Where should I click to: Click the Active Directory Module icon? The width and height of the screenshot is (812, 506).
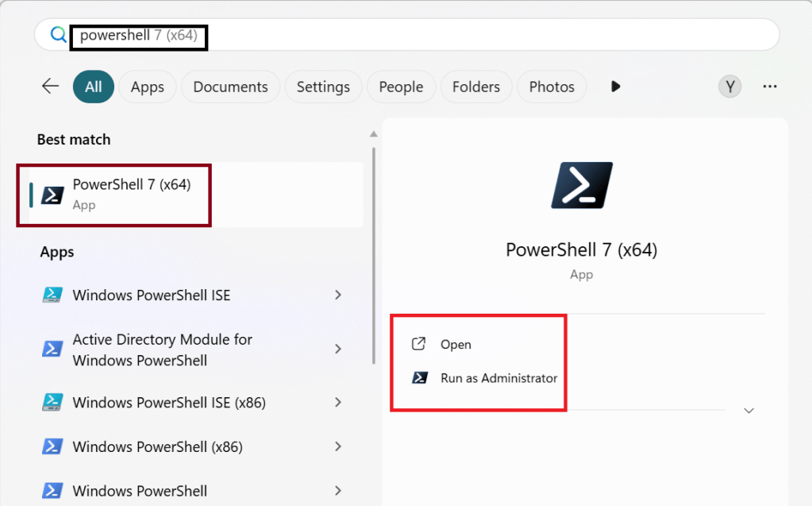point(52,349)
